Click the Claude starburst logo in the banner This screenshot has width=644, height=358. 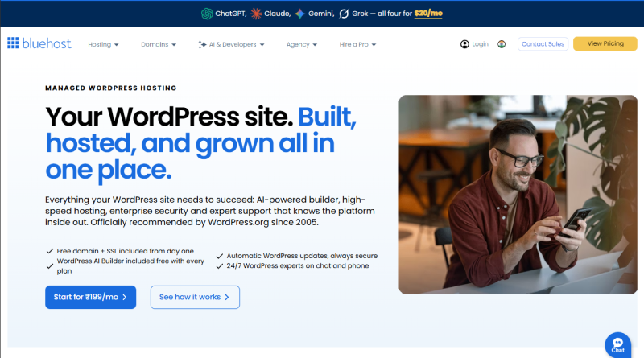click(256, 14)
